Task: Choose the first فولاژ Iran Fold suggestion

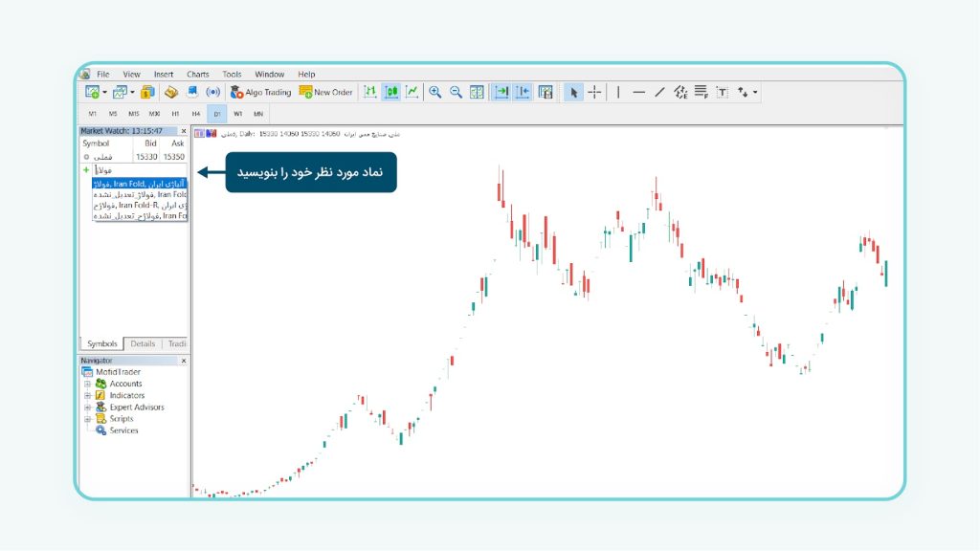Action: pos(140,183)
